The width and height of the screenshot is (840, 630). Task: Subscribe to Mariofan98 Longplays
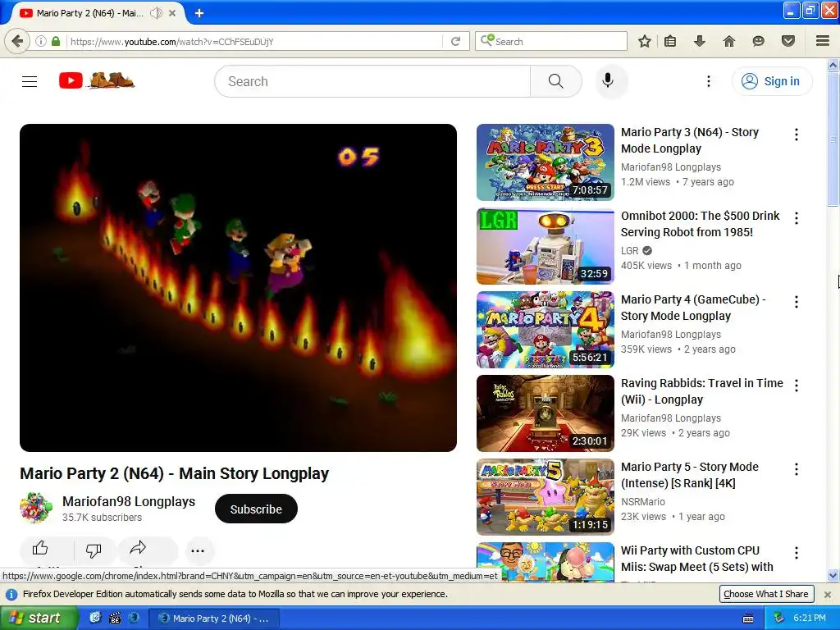pyautogui.click(x=256, y=509)
